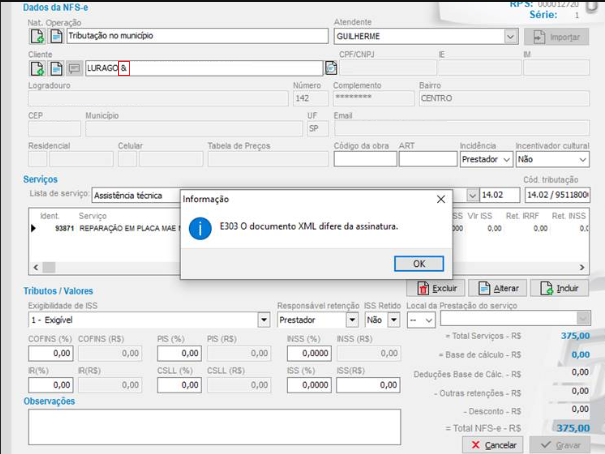Click the new document icon beside Nat. Operação
The image size is (605, 454).
(37, 36)
